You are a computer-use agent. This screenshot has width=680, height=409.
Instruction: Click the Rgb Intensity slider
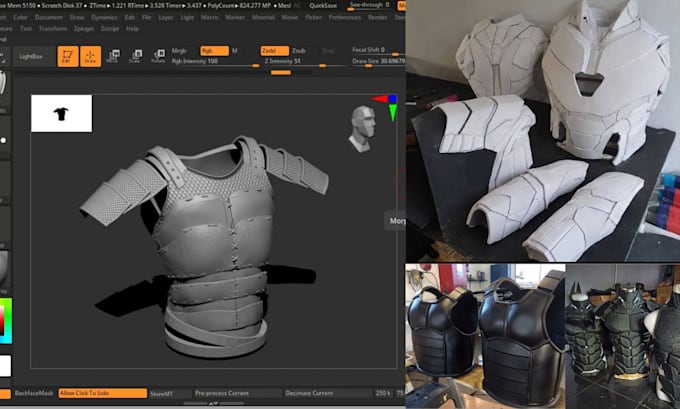click(215, 62)
